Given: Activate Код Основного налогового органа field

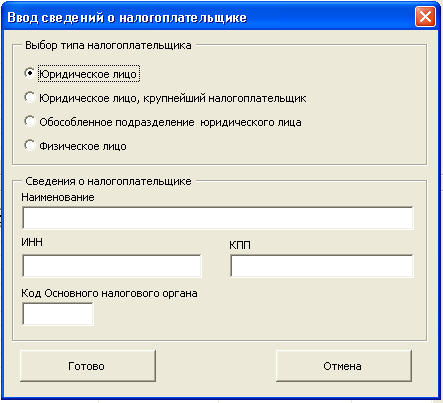Looking at the screenshot, I should point(58,314).
